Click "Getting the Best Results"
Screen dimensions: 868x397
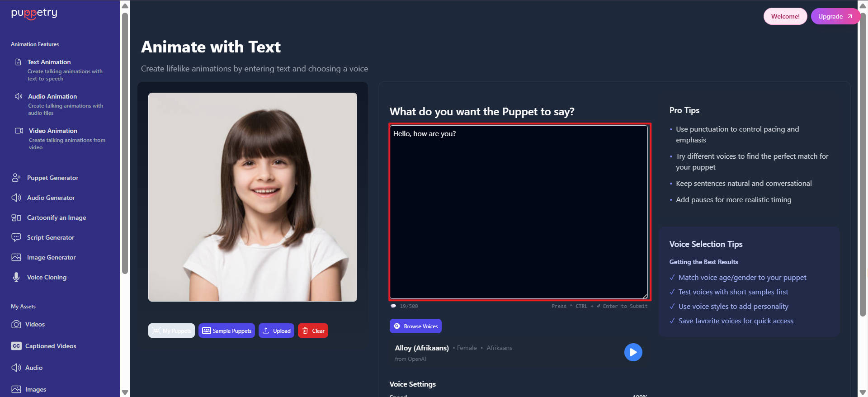pos(704,262)
